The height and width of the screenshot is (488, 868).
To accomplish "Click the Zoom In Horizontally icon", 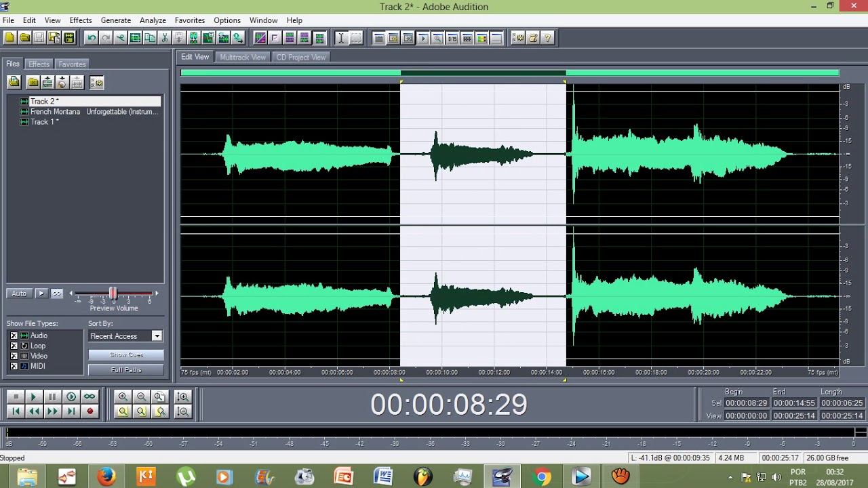I will tap(123, 396).
